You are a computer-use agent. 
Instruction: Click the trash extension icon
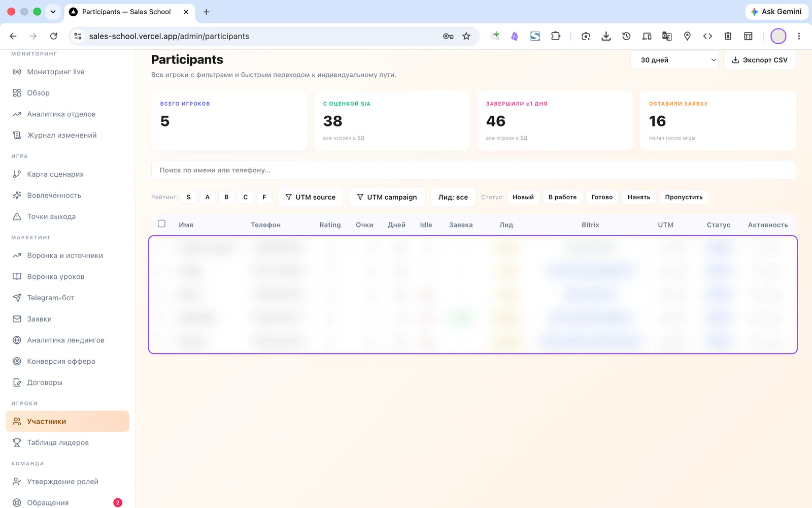coord(728,36)
